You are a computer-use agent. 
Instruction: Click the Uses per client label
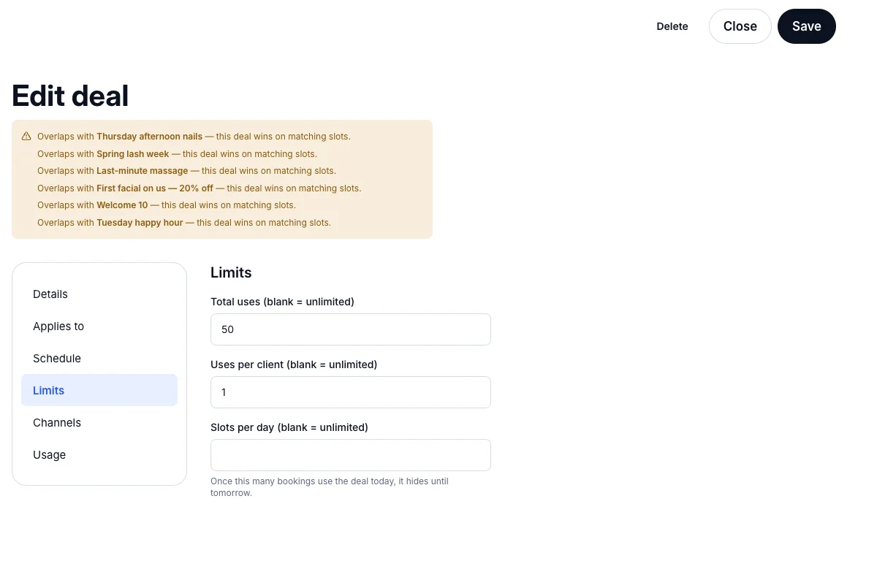tap(294, 364)
